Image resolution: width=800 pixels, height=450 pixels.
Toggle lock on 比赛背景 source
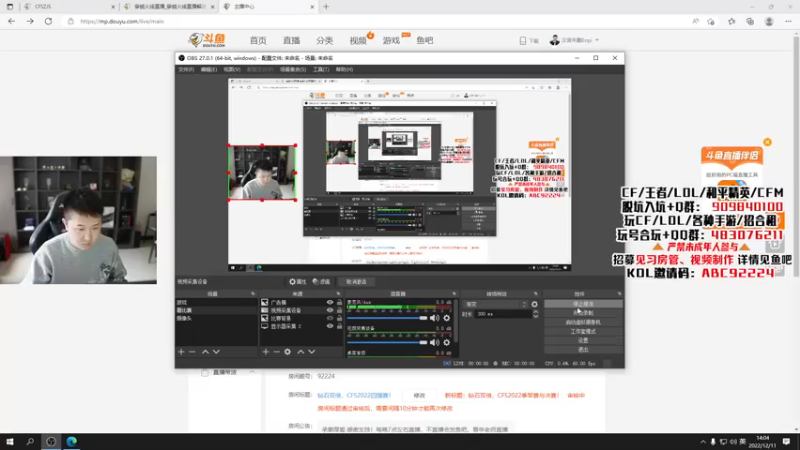click(339, 318)
